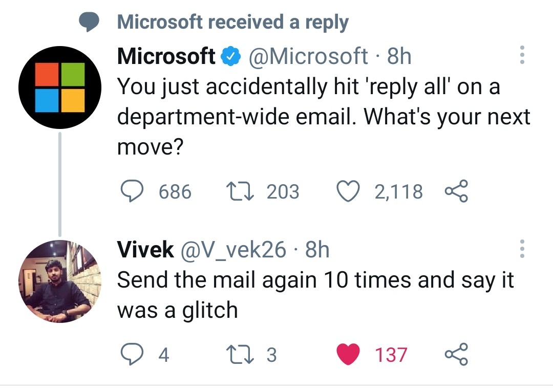Open Microsoft's profile picture logo
Image resolution: width=553 pixels, height=392 pixels.
point(59,88)
